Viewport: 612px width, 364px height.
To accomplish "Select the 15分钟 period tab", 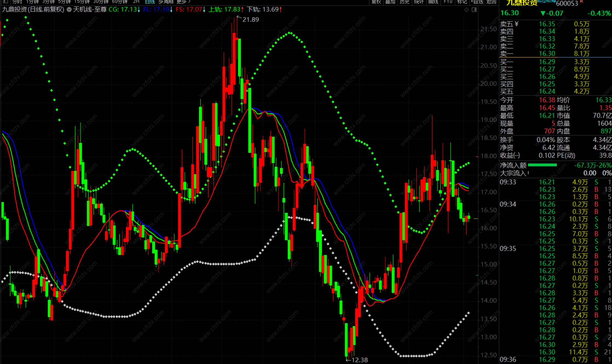I will (82, 2).
